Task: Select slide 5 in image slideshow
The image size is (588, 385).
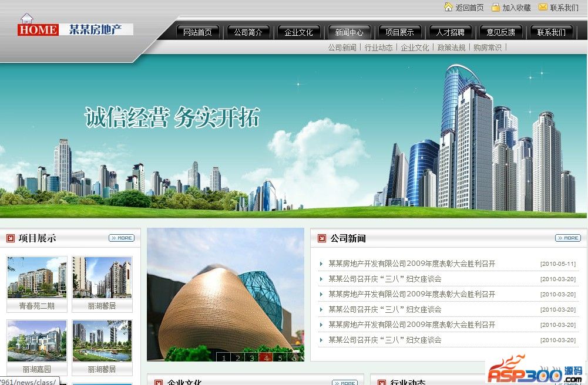Action: click(280, 357)
